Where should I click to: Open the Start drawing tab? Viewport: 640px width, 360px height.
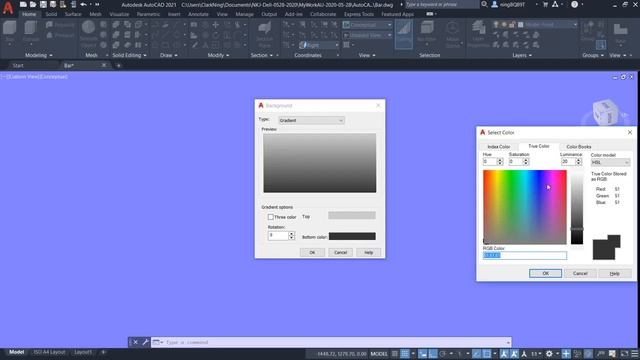pos(18,65)
